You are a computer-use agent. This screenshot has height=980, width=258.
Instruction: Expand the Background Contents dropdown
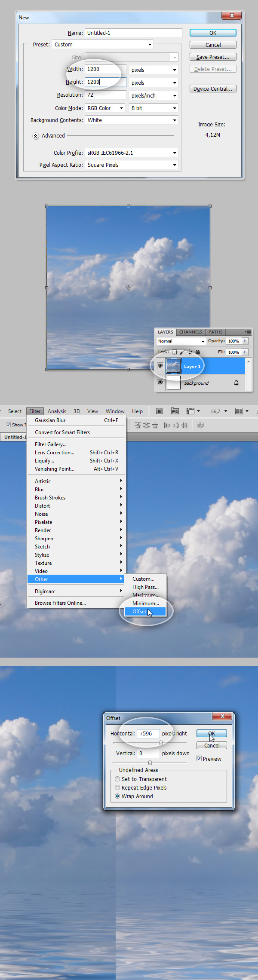(132, 120)
